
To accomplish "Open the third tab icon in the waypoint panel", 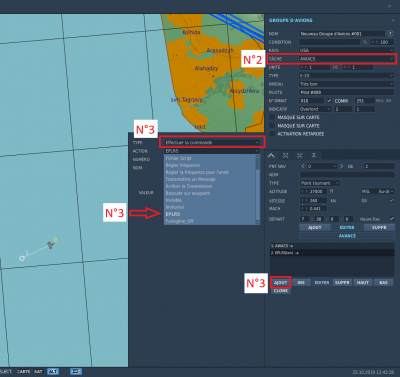I will 300,155.
